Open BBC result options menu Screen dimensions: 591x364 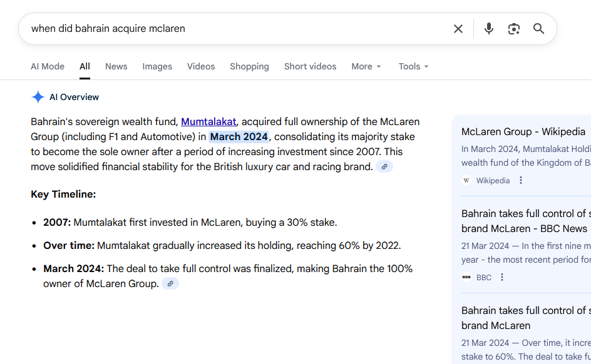502,278
